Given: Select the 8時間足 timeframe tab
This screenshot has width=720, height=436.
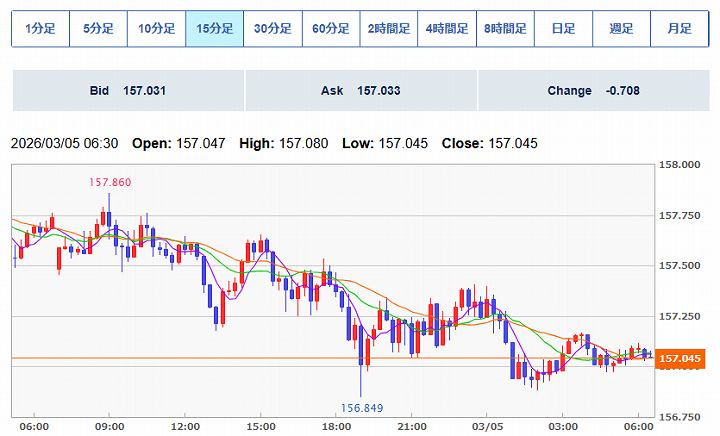Looking at the screenshot, I should pos(504,29).
